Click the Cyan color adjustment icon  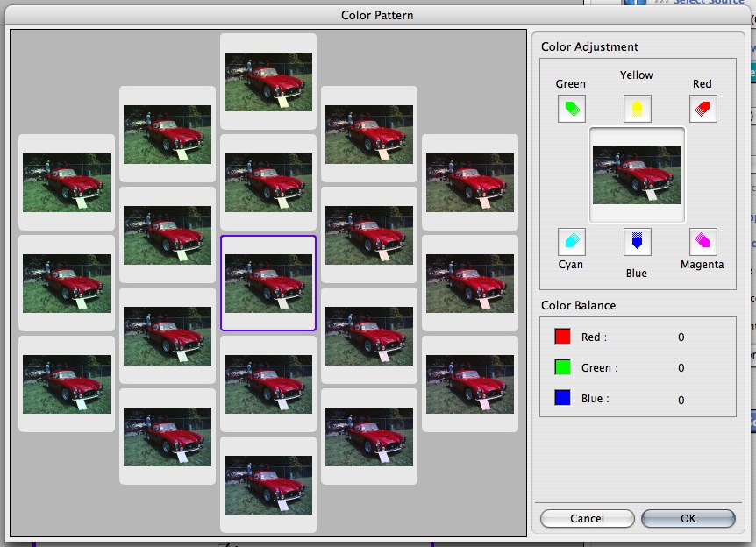point(571,241)
